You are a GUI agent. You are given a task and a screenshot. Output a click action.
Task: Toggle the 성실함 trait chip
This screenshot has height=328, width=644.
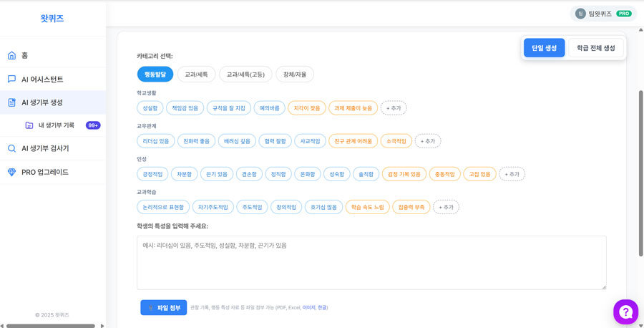click(x=150, y=108)
